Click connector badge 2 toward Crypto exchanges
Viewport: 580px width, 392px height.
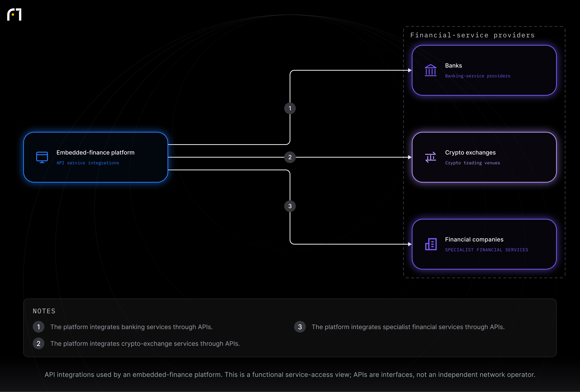click(290, 157)
